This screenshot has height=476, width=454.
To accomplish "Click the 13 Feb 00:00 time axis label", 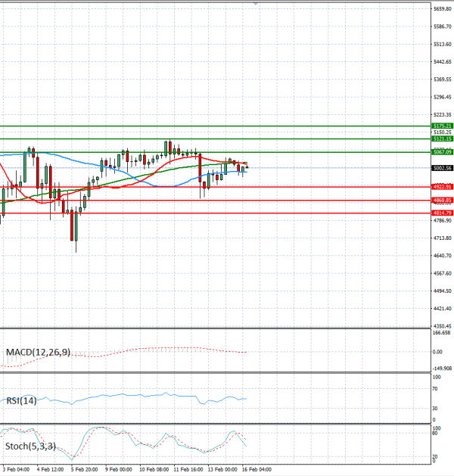I will coord(222,470).
